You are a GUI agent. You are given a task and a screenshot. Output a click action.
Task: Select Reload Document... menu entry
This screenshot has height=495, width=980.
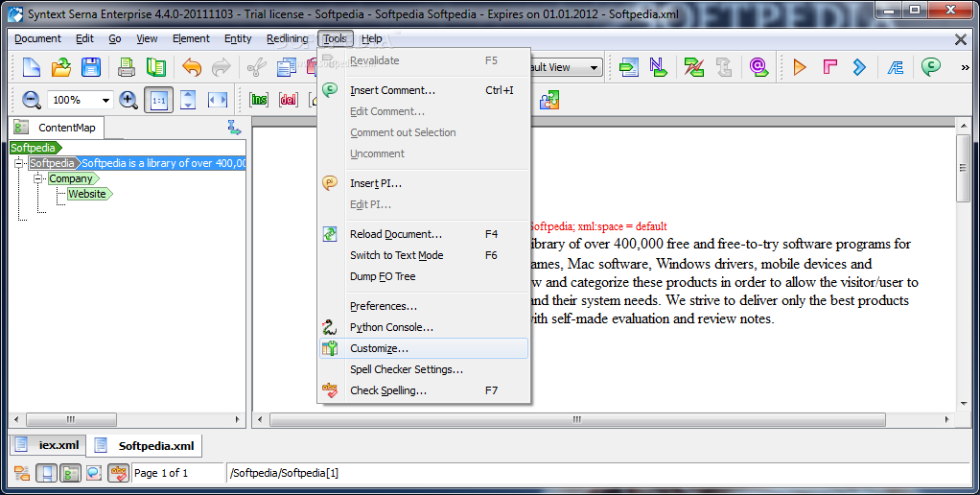(x=424, y=234)
